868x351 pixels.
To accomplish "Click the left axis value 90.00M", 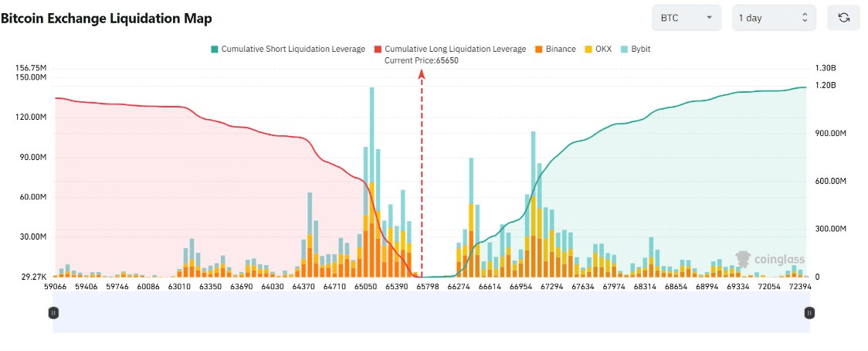I will coord(34,158).
